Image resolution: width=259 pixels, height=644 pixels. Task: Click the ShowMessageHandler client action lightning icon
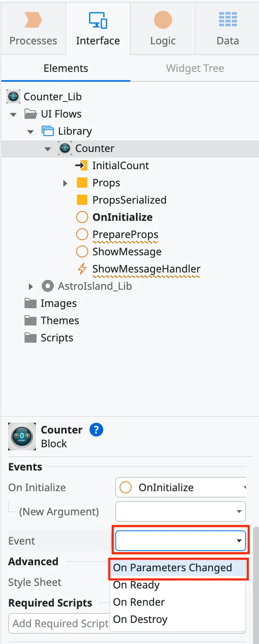[82, 269]
